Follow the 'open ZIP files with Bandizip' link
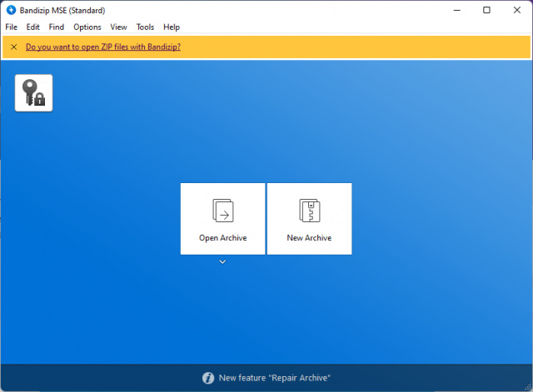The height and width of the screenshot is (392, 533). click(x=103, y=47)
